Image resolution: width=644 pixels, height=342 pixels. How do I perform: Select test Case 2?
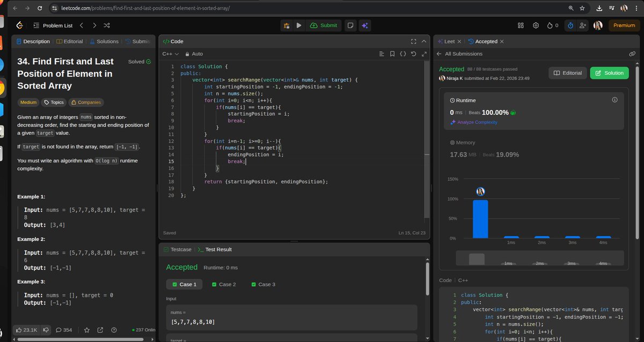(224, 284)
